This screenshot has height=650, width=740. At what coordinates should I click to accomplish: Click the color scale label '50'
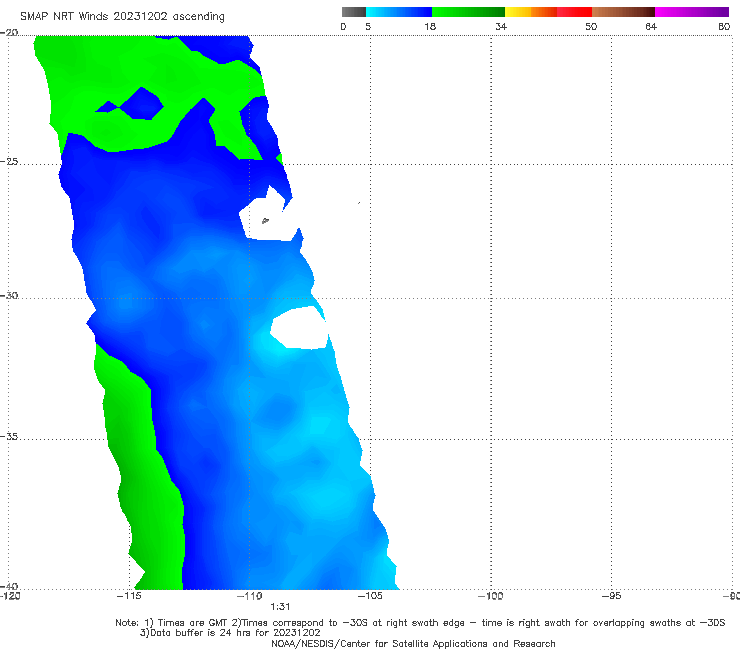pos(591,26)
